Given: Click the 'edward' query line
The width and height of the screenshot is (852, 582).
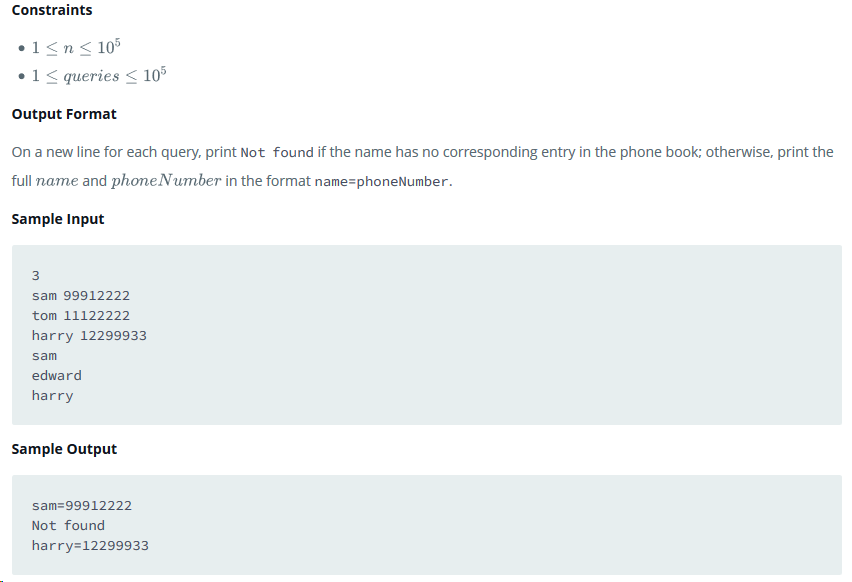Looking at the screenshot, I should (57, 376).
